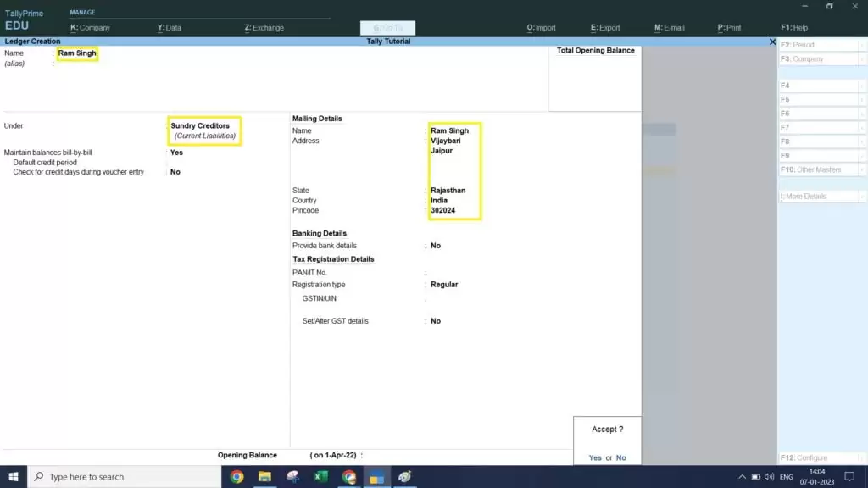Click the Default credit period field
The width and height of the screenshot is (868, 488).
click(194, 163)
